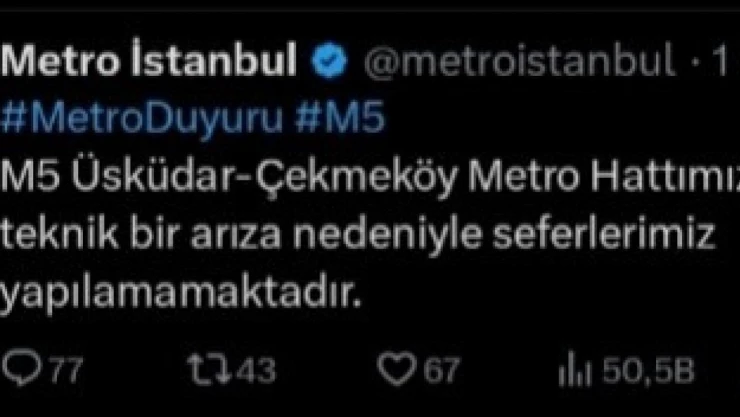Image resolution: width=740 pixels, height=417 pixels.
Task: Click the like count 67
Action: (441, 370)
